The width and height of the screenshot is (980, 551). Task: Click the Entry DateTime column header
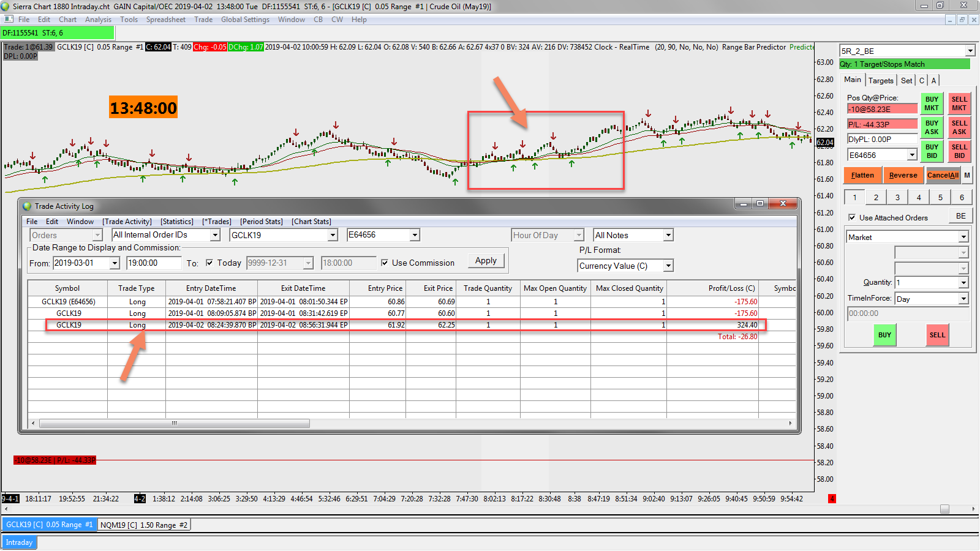(x=211, y=288)
